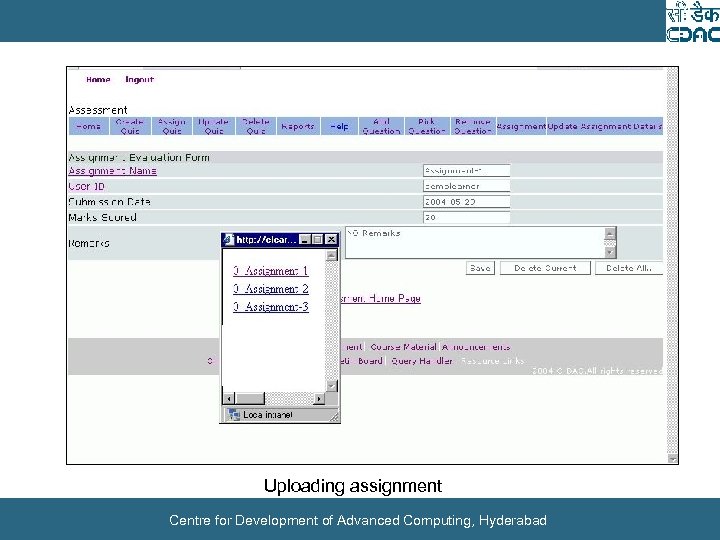Open Assignment 1 link in popup

point(270,271)
